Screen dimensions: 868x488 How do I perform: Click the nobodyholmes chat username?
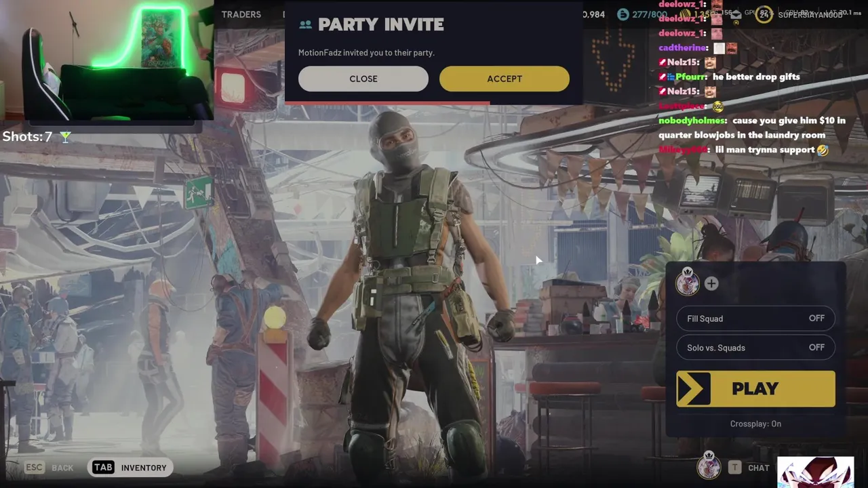[692, 121]
